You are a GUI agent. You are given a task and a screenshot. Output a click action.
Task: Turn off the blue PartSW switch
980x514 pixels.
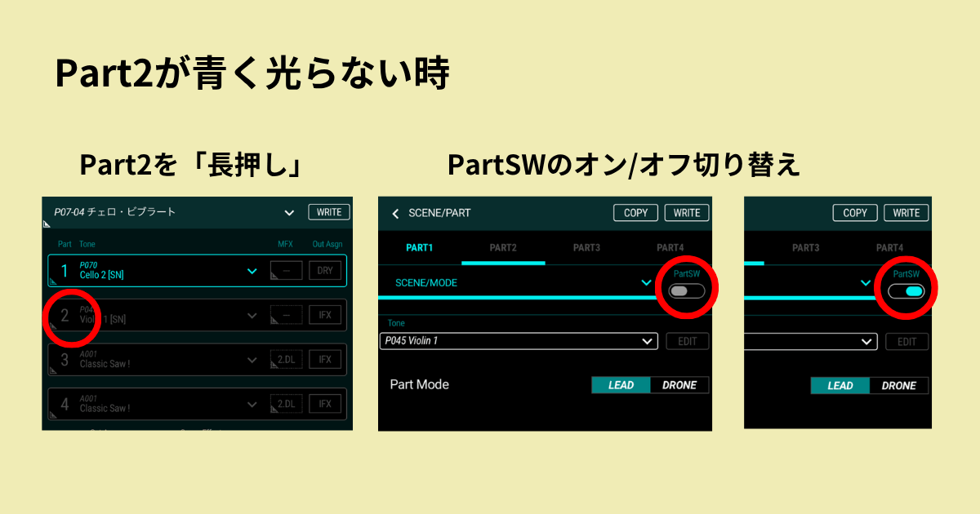coord(906,290)
